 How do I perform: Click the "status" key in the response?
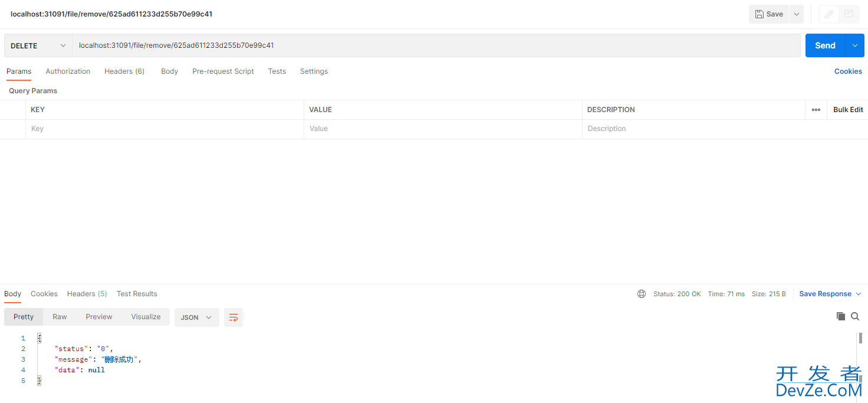[71, 349]
